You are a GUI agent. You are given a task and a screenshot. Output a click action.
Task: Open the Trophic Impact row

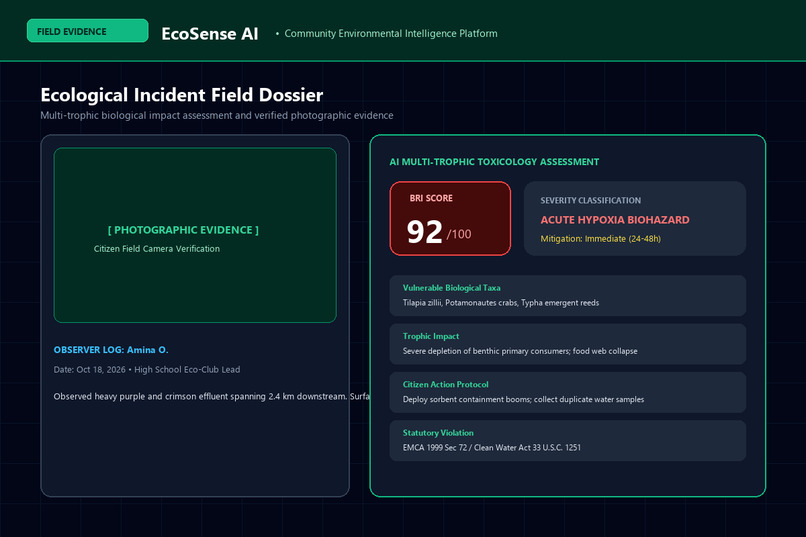coord(567,344)
